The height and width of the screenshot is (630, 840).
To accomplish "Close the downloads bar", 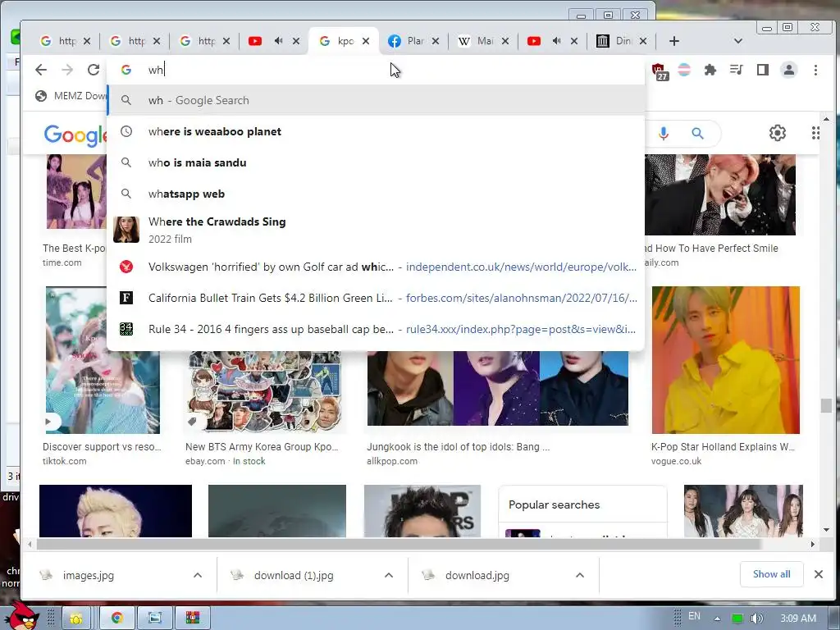I will pyautogui.click(x=818, y=574).
